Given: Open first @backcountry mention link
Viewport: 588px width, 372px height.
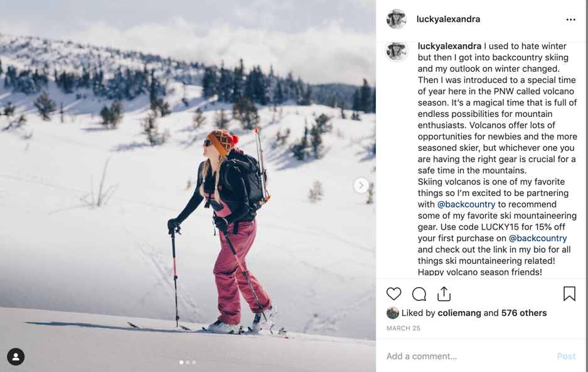Looking at the screenshot, I should click(x=466, y=204).
